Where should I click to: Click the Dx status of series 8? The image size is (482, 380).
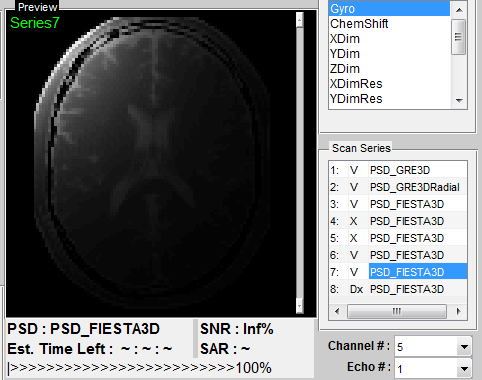click(x=356, y=289)
